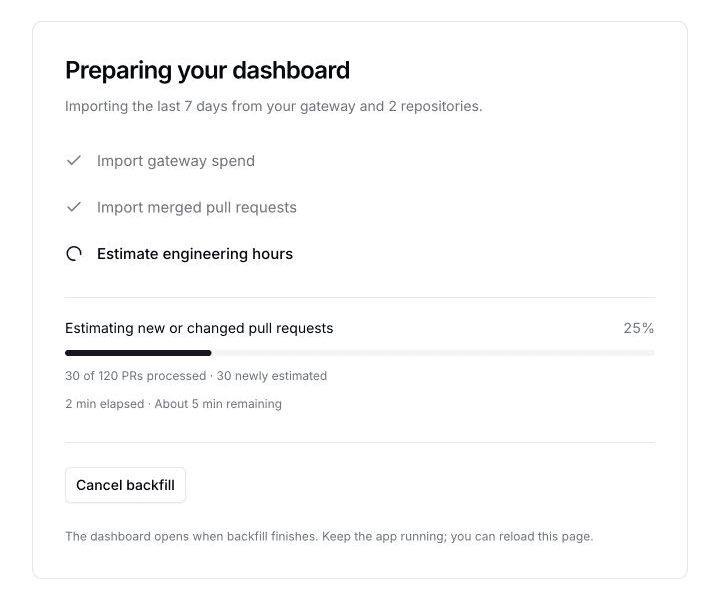The height and width of the screenshot is (600, 720).
Task: Click the 25% progress percentage label
Action: tap(639, 328)
